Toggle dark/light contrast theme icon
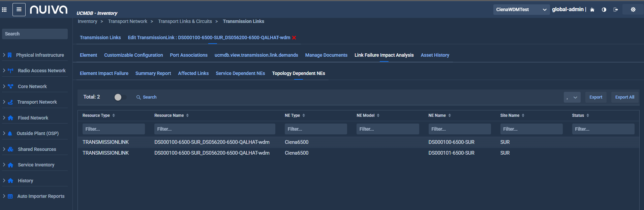644x210 pixels. (604, 9)
